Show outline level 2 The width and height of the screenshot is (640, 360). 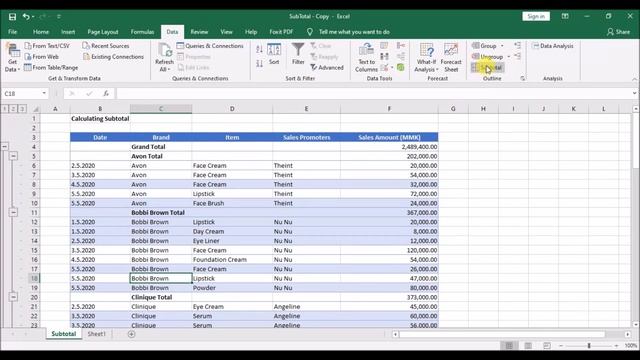pyautogui.click(x=13, y=109)
